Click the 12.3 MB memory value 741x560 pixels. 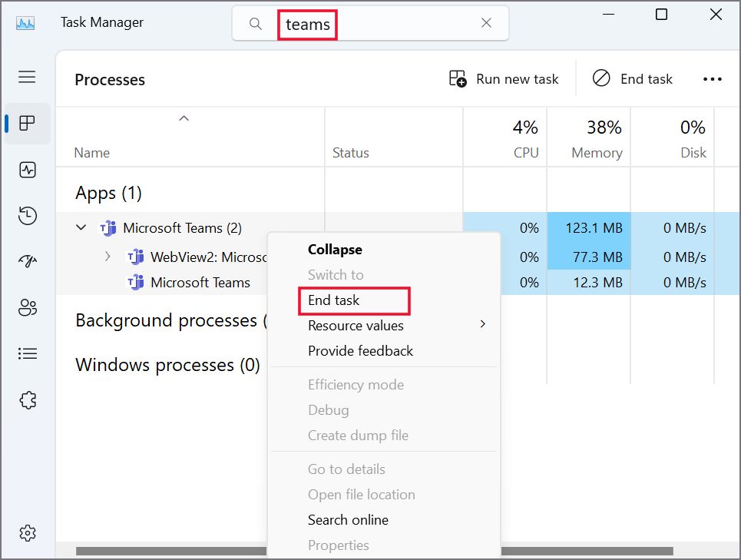598,283
